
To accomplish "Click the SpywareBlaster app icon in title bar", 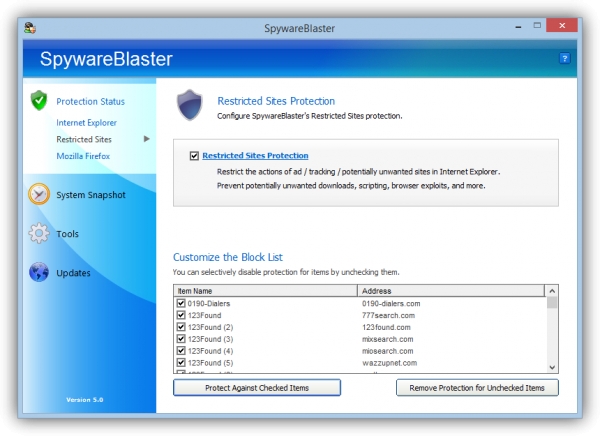I will point(30,28).
